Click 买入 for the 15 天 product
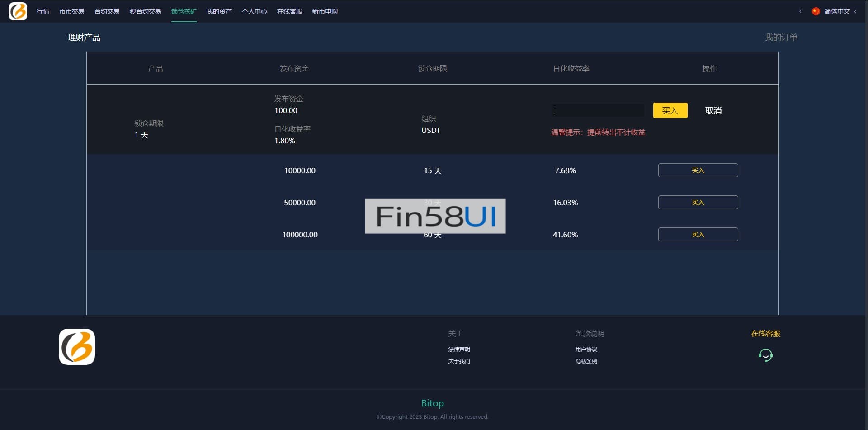 click(x=698, y=170)
